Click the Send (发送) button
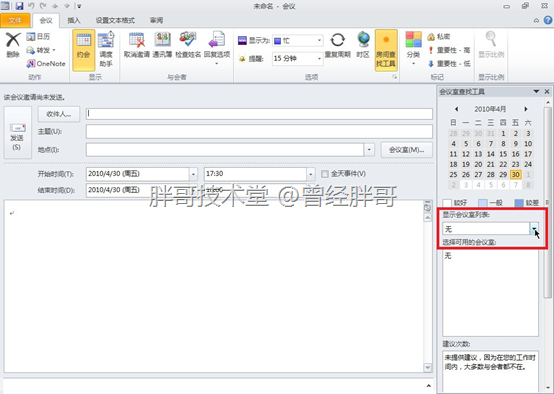Image resolution: width=554 pixels, height=394 pixels. pos(17,133)
